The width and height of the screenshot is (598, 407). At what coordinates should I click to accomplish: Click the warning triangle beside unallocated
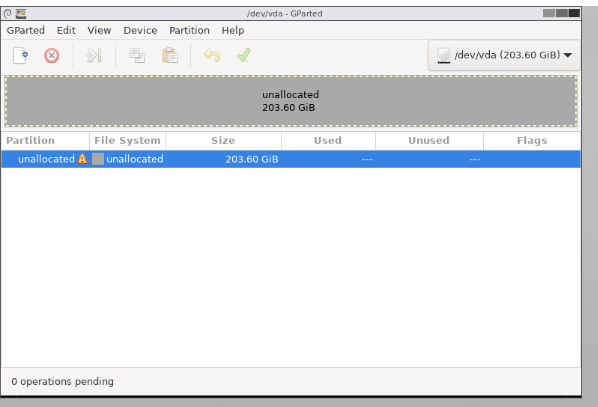(x=82, y=159)
